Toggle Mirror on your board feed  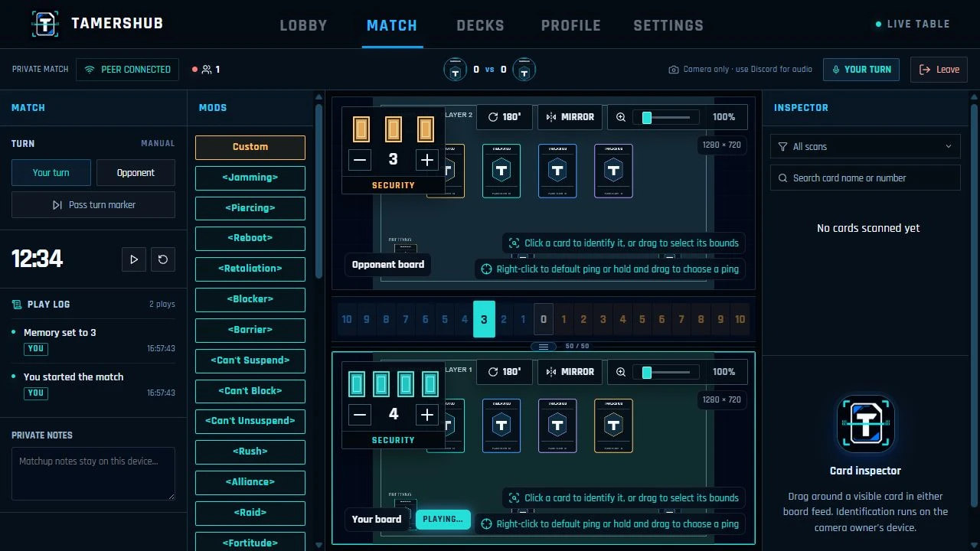coord(570,372)
